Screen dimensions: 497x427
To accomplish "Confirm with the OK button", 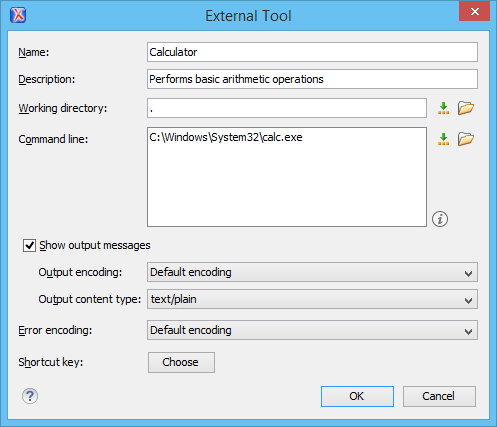I will (357, 396).
